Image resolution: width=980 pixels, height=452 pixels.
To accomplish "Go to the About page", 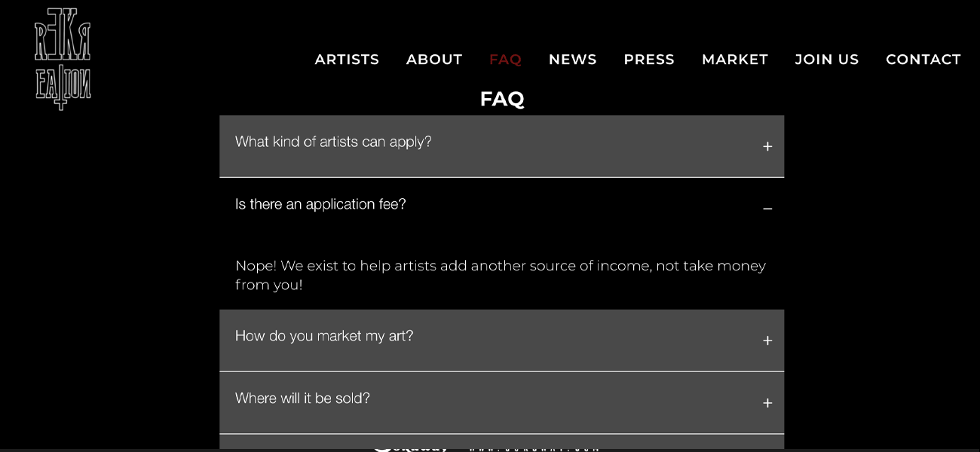I will point(434,60).
